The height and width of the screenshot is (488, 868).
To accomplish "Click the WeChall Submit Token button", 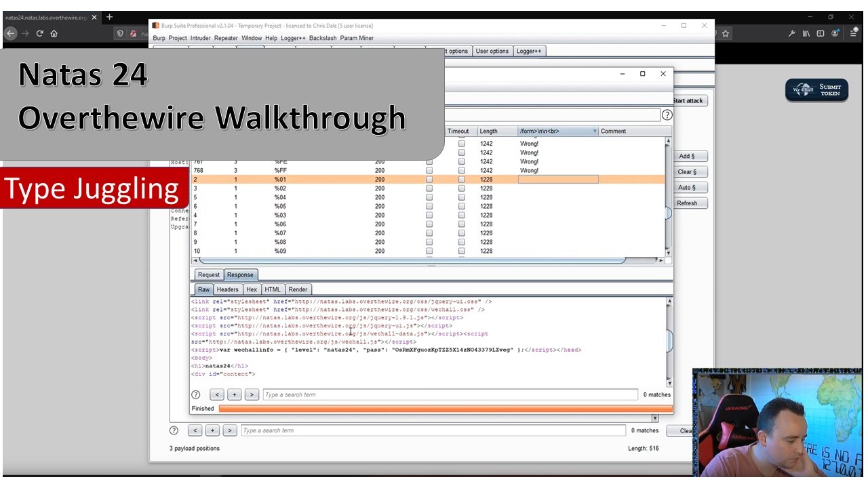I will (x=816, y=90).
